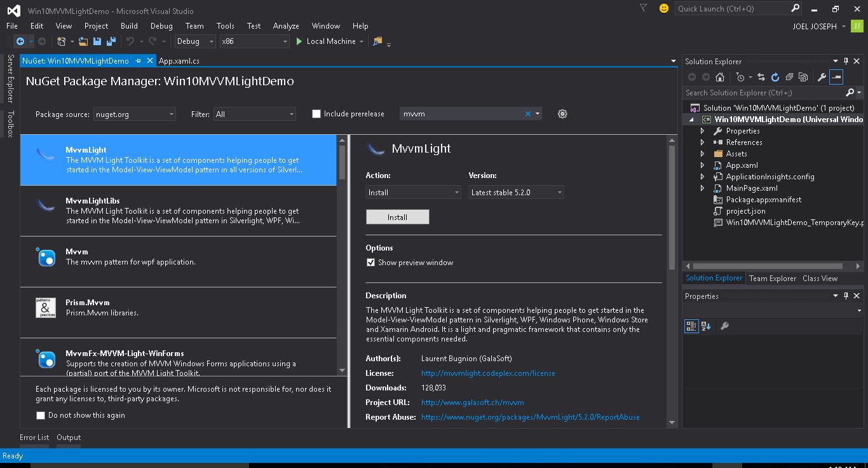Expand the App.xaml node
Image resolution: width=868 pixels, height=468 pixels.
pos(702,165)
